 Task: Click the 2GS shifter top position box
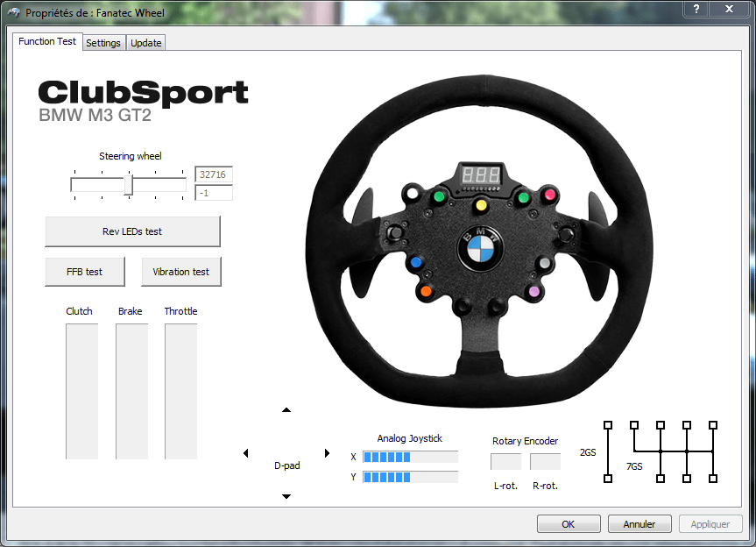click(x=608, y=425)
